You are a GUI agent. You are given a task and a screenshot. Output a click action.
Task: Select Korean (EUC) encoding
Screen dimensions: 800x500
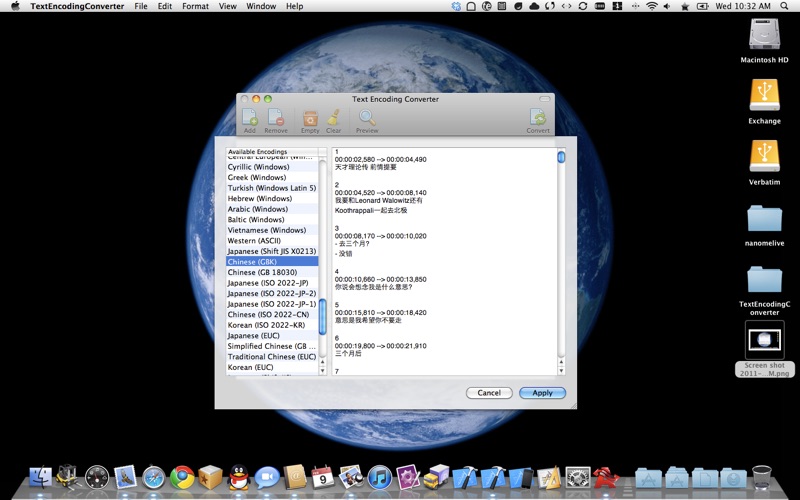click(x=272, y=367)
